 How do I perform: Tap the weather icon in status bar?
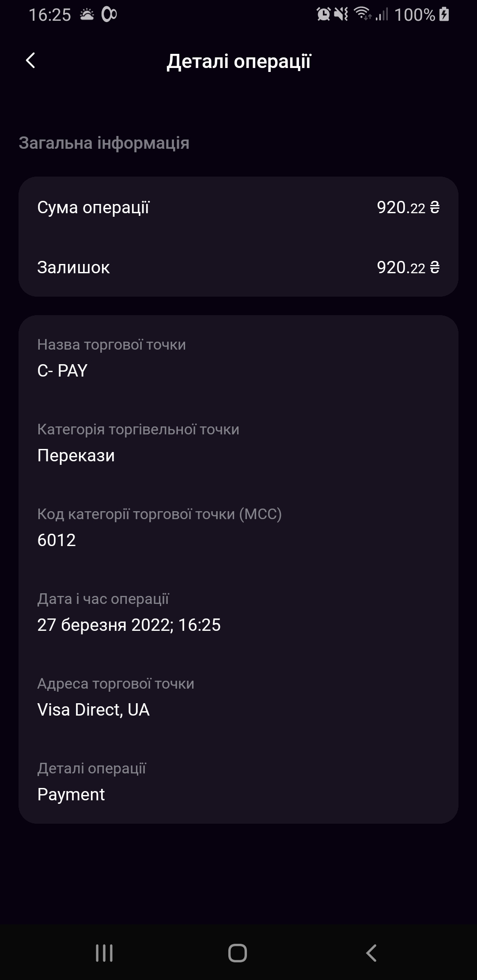click(x=87, y=15)
